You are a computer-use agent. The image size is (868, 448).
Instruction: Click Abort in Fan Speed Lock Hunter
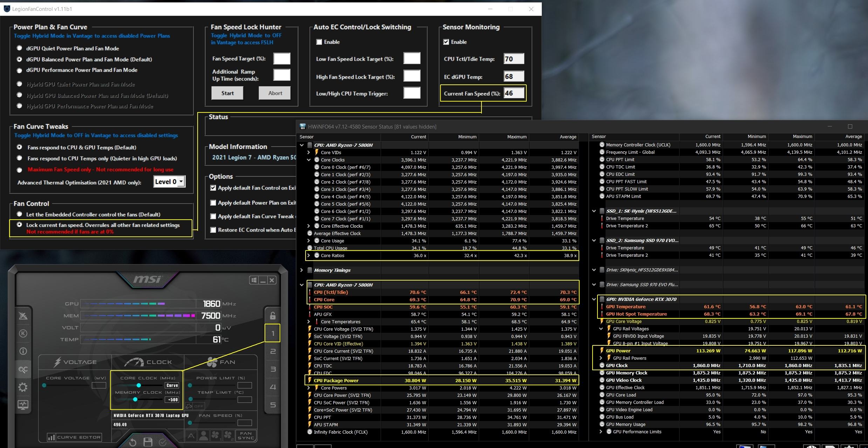[x=275, y=93]
